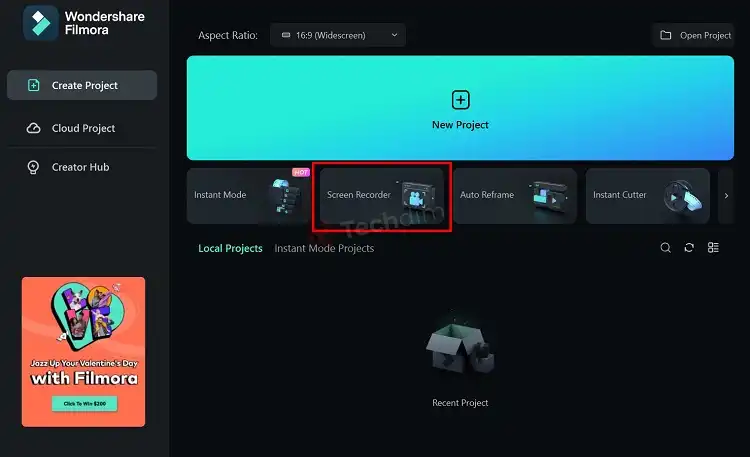Image resolution: width=750 pixels, height=457 pixels.
Task: Switch to Instant Mode Projects tab
Action: tap(324, 248)
